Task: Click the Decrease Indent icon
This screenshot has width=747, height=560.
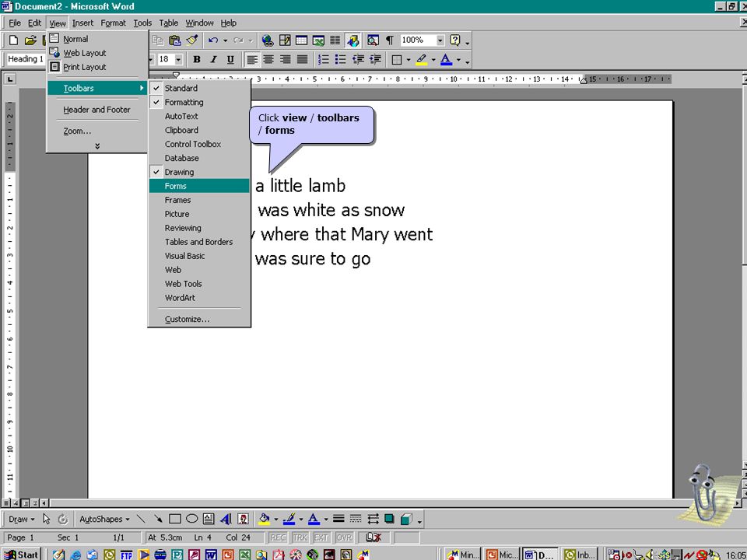Action: pyautogui.click(x=358, y=60)
